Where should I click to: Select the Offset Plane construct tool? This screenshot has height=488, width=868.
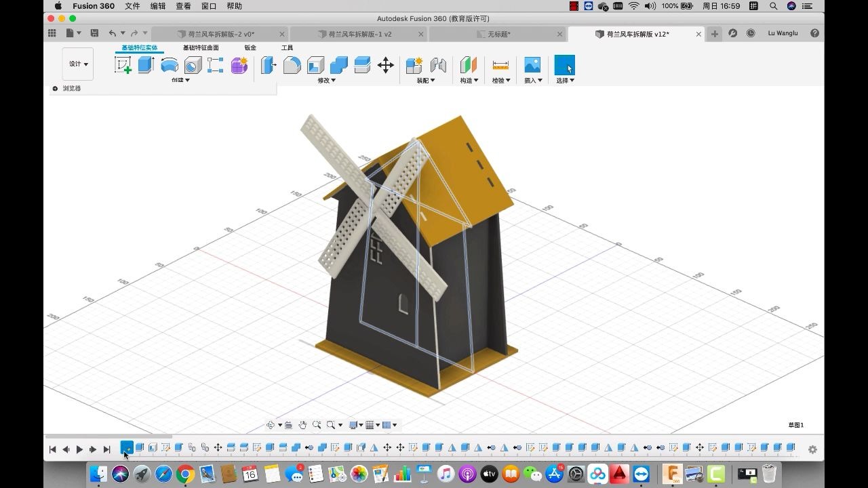469,65
